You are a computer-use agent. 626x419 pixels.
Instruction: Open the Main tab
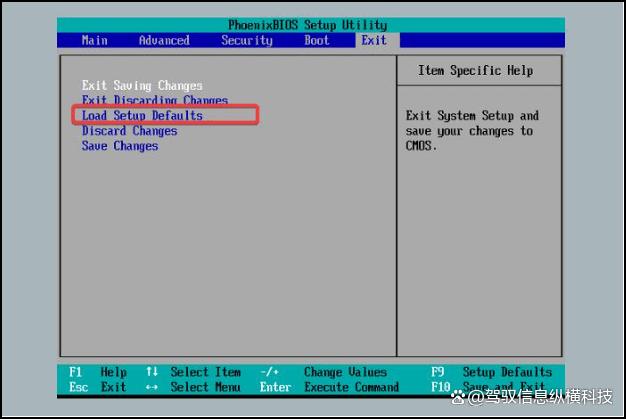point(95,40)
